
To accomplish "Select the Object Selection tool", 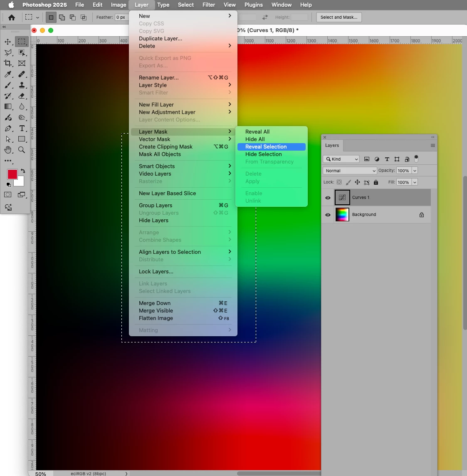I will point(22,52).
